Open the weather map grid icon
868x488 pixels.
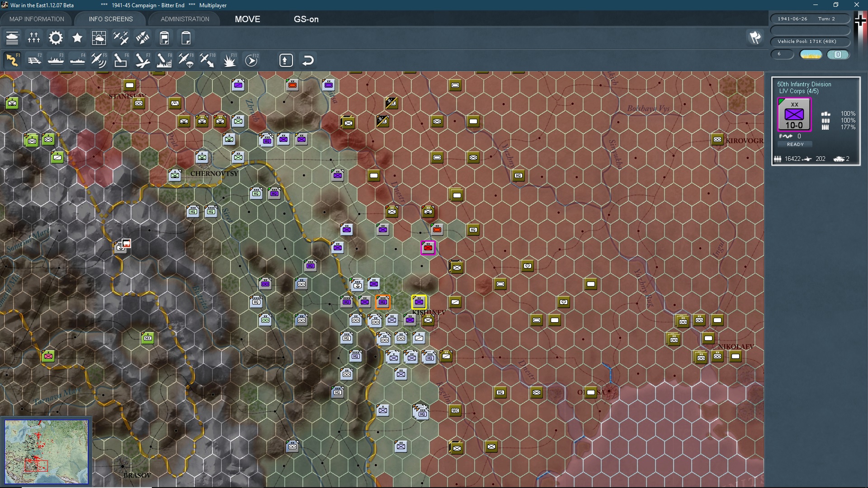tap(99, 38)
